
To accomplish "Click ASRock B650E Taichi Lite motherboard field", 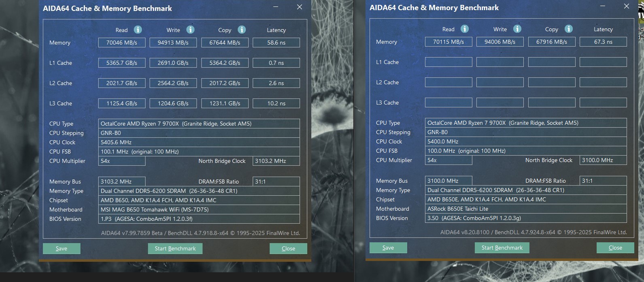I will click(526, 209).
